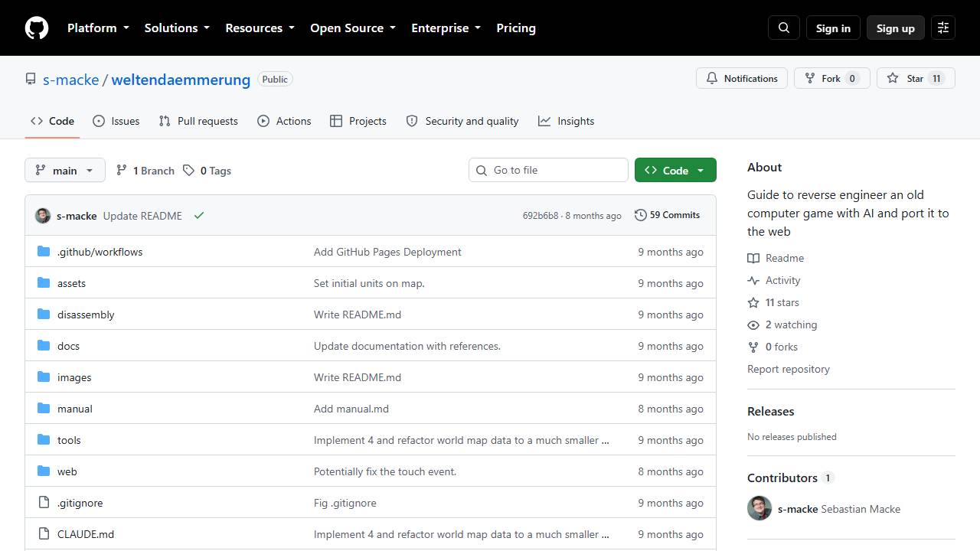Click the Readme book icon

[753, 258]
